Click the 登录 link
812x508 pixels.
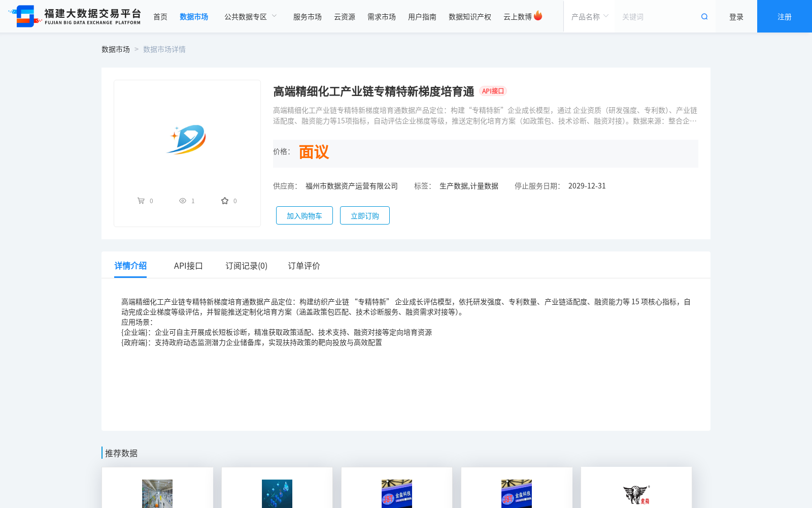click(736, 17)
